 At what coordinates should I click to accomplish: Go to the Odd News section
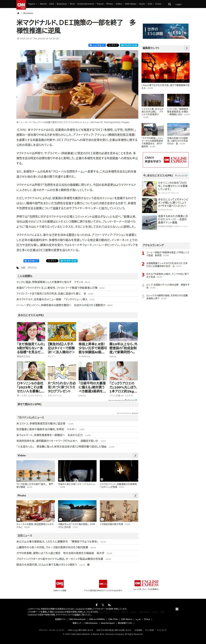(130, 4)
